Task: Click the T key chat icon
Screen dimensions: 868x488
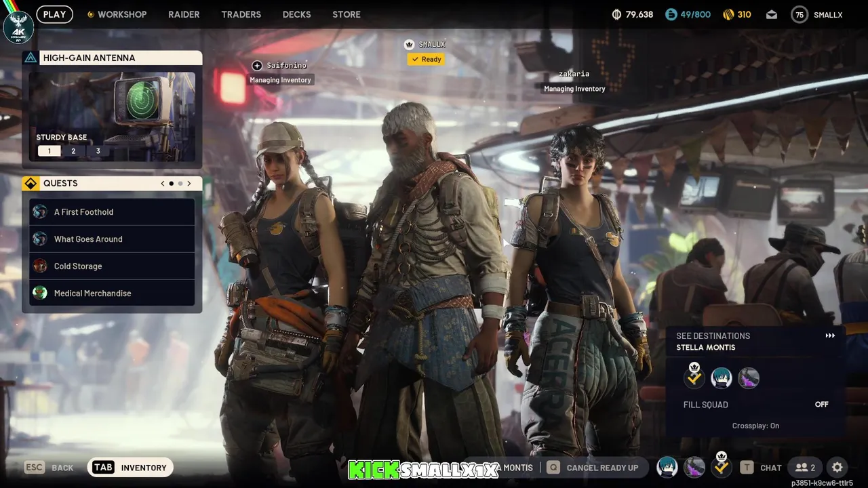Action: (747, 467)
